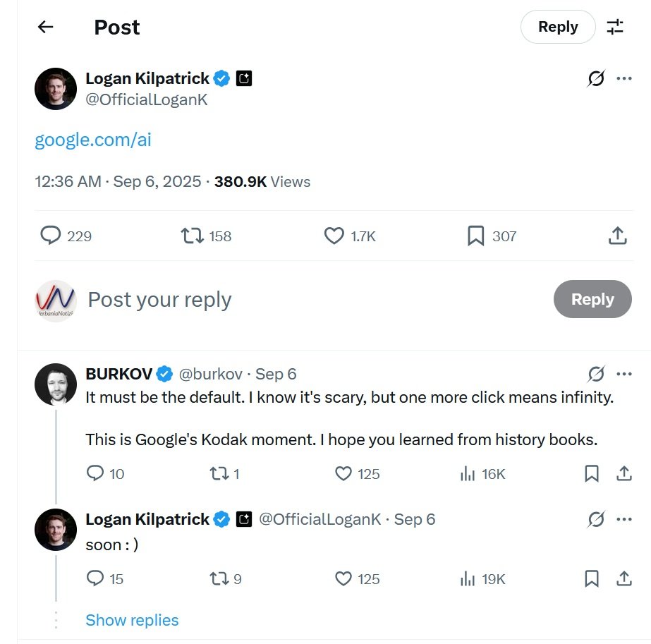Bookmark the main post

coord(475,236)
